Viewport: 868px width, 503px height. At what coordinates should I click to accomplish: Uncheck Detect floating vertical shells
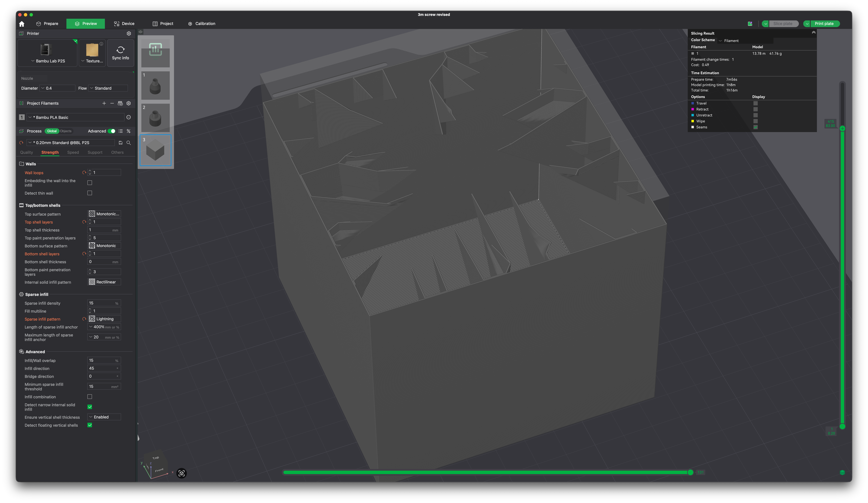click(x=90, y=425)
